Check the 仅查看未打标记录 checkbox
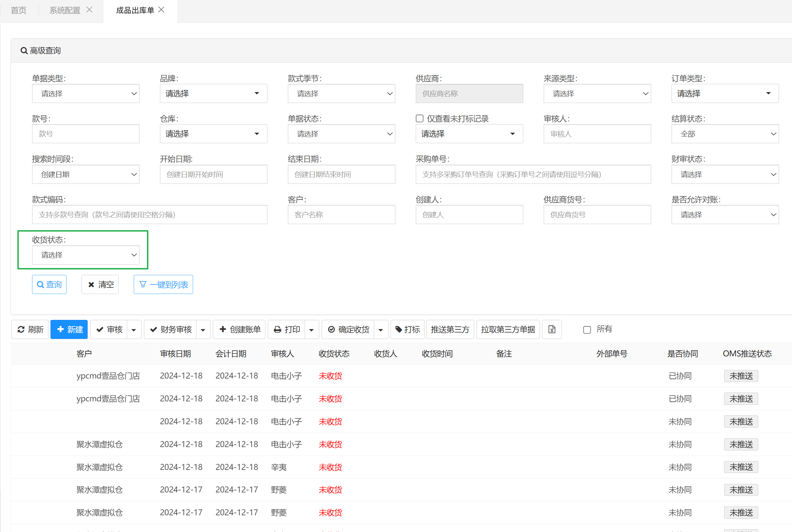Image resolution: width=792 pixels, height=532 pixels. pos(420,119)
